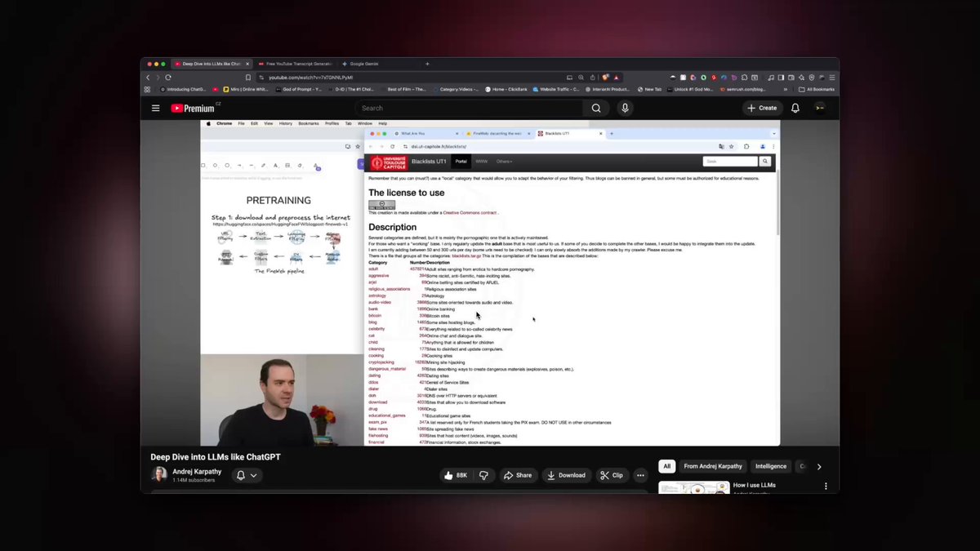Screen dimensions: 980x551
Task: Select the All filter chip
Action: [x=667, y=467]
